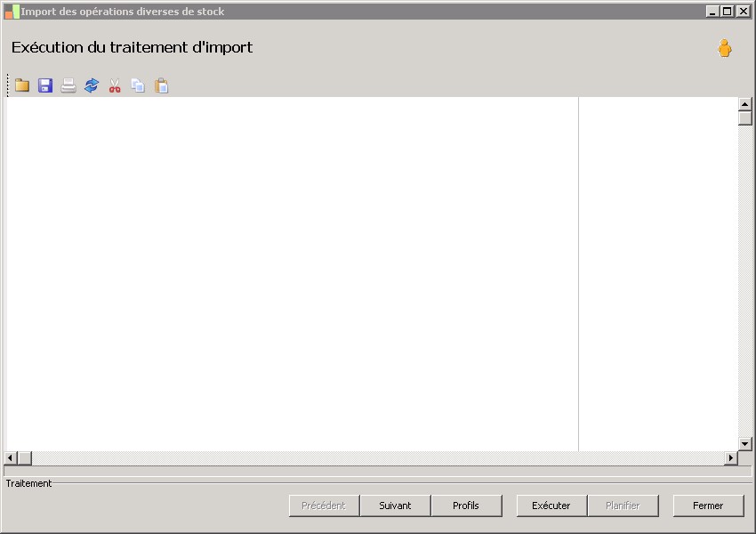Open file with the folder icon
Image resolution: width=756 pixels, height=534 pixels.
click(22, 85)
